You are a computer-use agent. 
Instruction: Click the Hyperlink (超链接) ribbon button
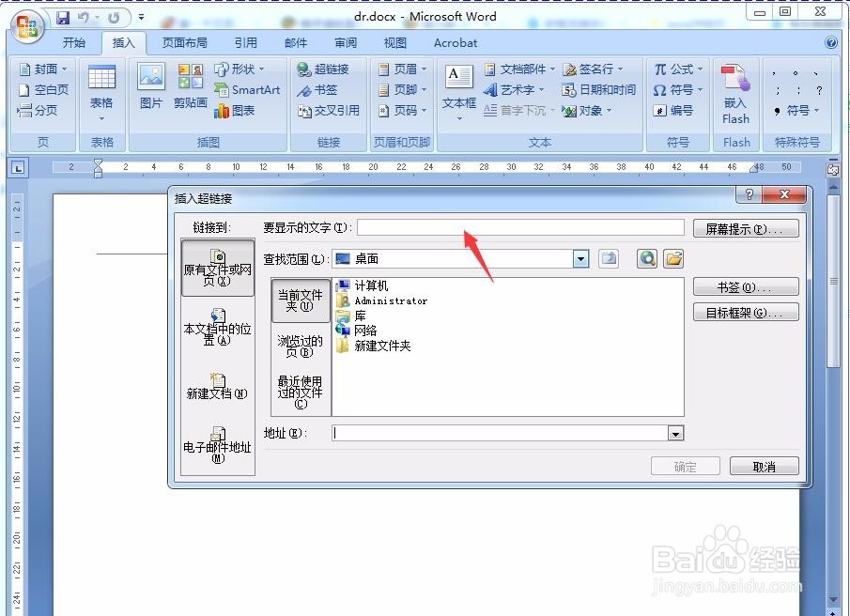(x=322, y=69)
